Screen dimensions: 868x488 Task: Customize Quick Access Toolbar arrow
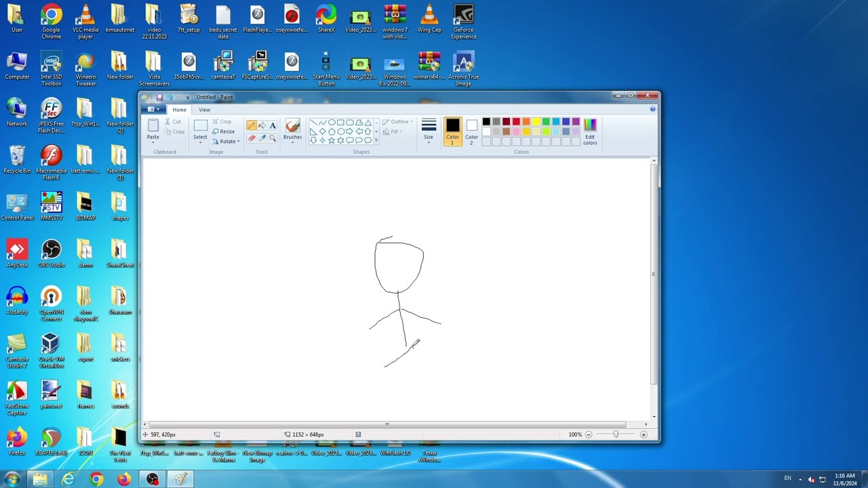point(188,98)
